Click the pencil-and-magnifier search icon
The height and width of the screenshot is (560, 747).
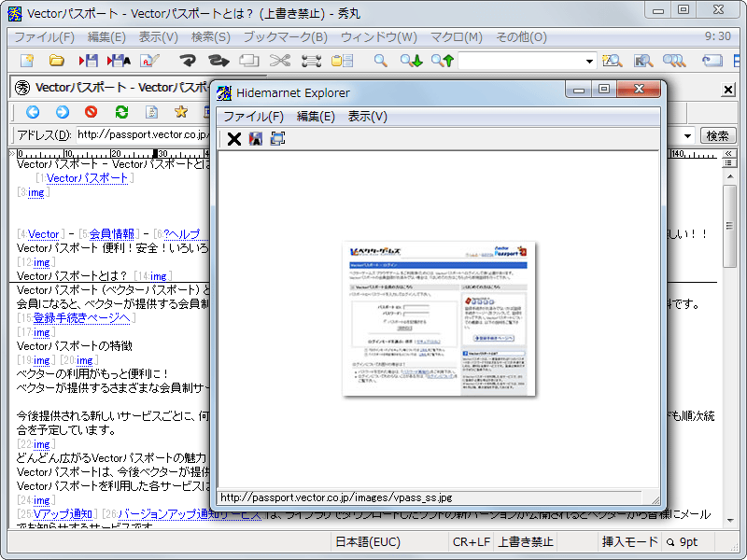[x=612, y=61]
